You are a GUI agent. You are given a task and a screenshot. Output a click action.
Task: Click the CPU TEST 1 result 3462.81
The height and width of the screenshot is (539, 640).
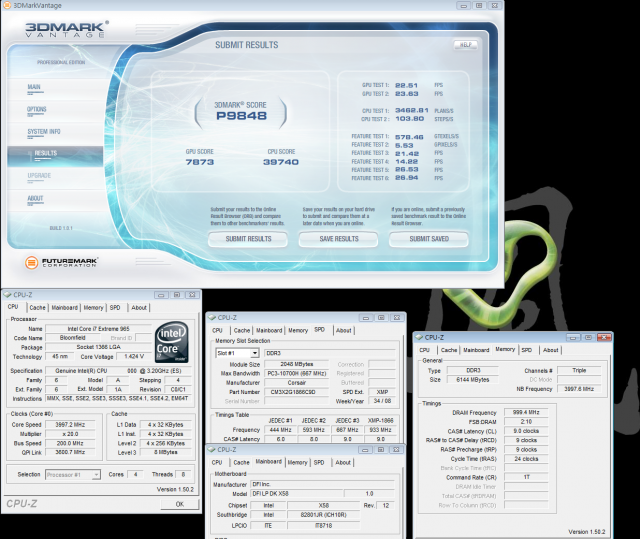pos(412,111)
